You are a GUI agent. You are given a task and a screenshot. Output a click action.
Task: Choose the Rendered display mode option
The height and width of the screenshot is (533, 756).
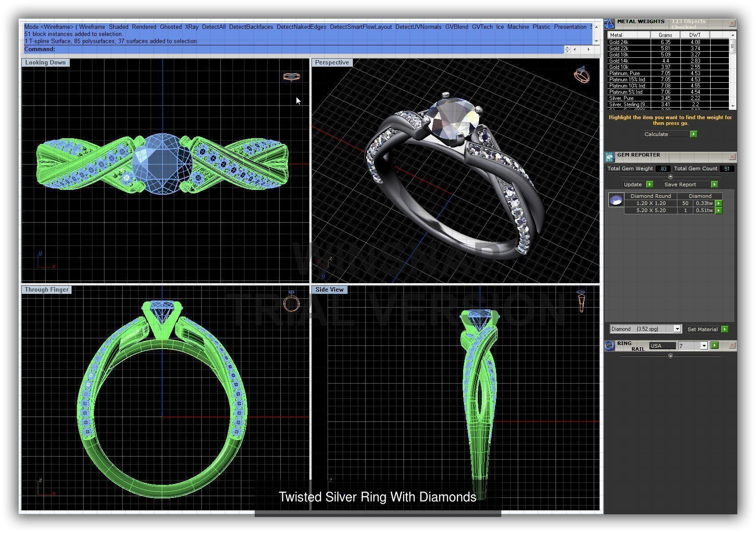point(144,27)
